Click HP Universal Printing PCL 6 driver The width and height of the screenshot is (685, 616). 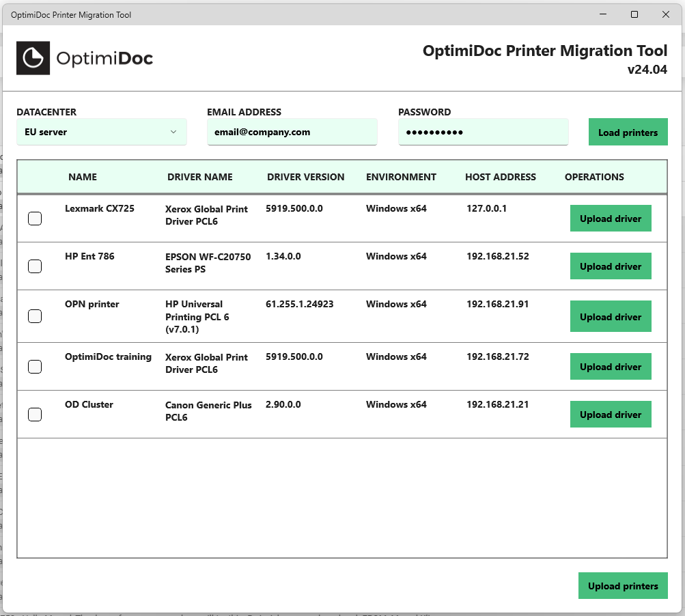coord(197,317)
